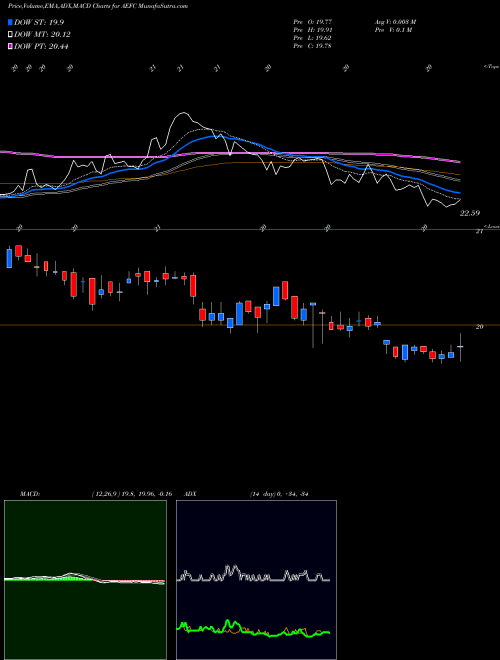
Task: Click the '<Lows' marker label
Action: click(x=491, y=226)
